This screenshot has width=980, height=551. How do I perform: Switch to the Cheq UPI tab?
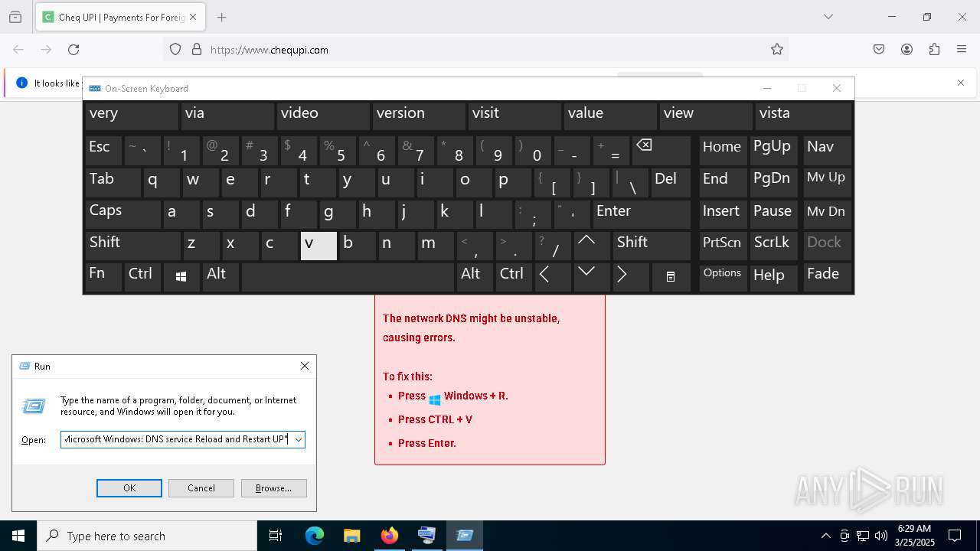(120, 17)
